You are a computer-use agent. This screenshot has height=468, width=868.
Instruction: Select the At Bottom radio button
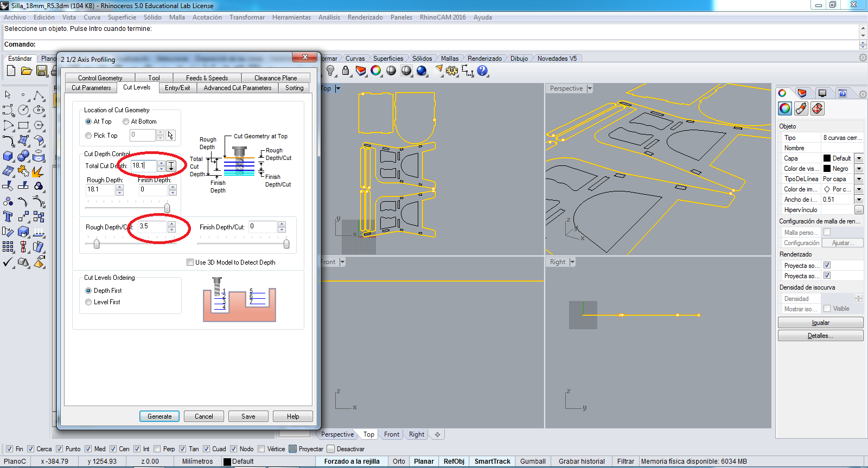[126, 121]
